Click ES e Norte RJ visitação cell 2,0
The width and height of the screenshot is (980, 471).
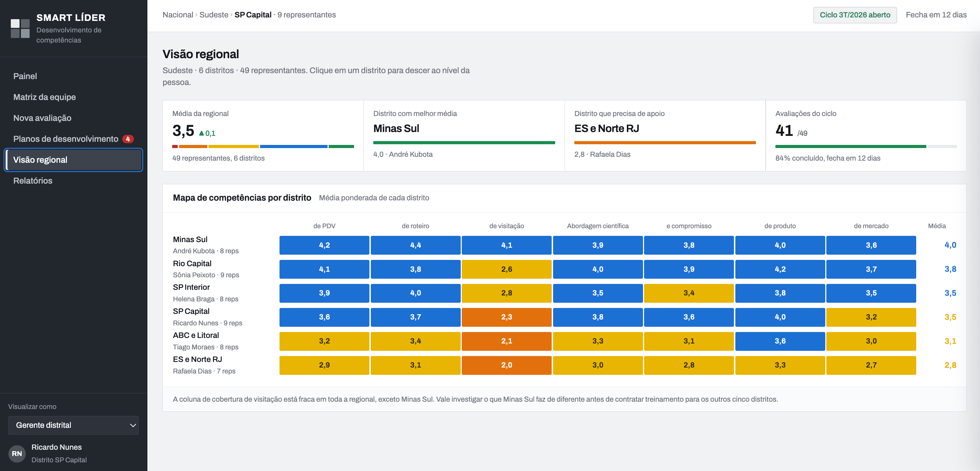506,365
